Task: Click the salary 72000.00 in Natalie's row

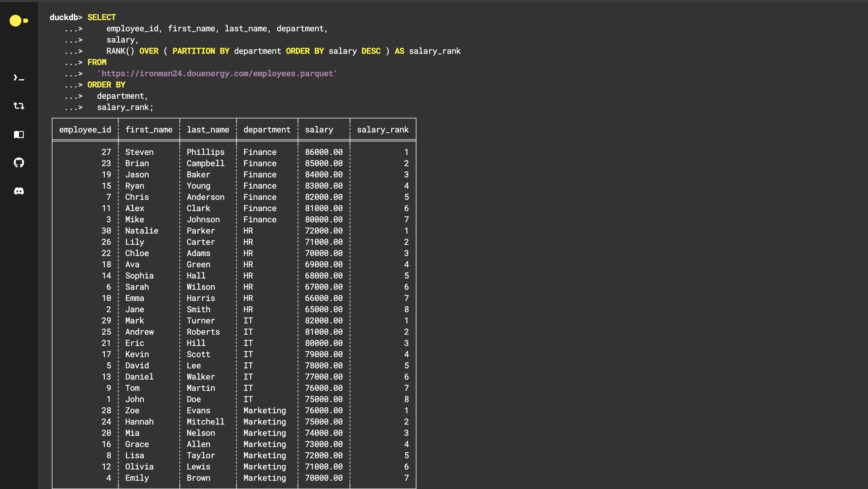Action: (x=324, y=231)
